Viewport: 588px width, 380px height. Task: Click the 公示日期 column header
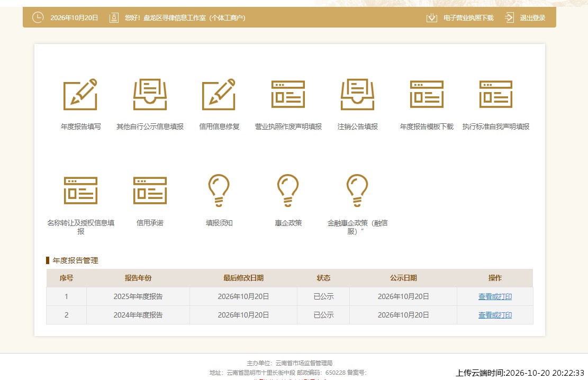(x=403, y=278)
